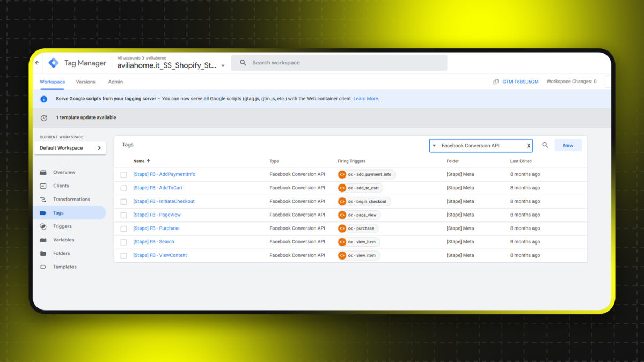Open Variables in the sidebar
Screen dimensions: 644x362
click(63, 240)
